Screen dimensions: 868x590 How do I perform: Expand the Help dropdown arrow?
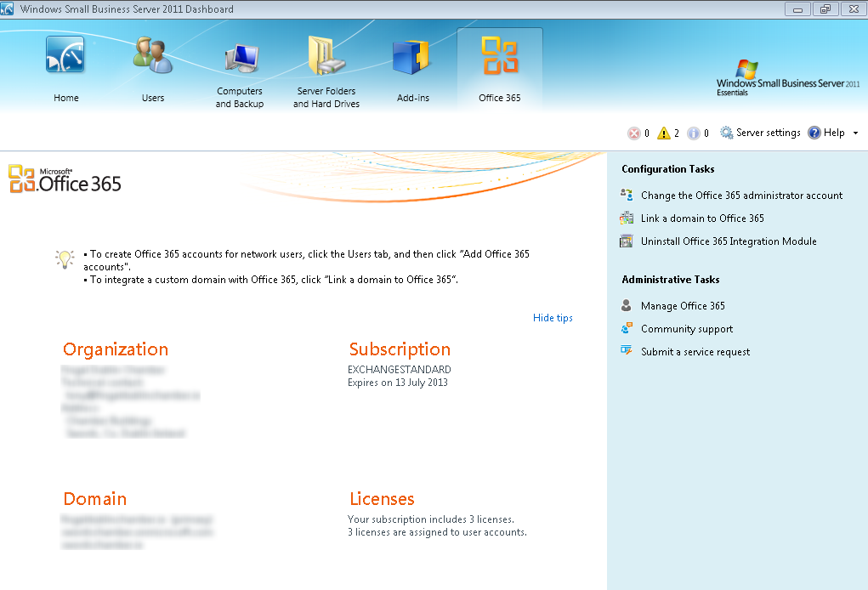[855, 133]
